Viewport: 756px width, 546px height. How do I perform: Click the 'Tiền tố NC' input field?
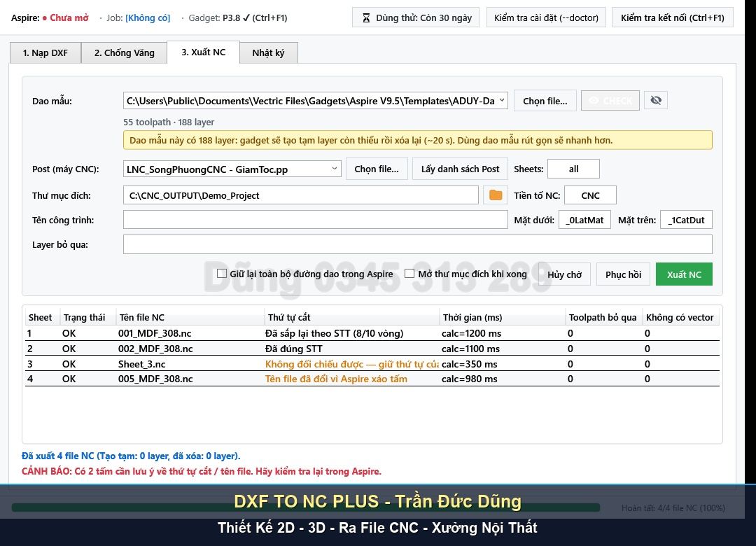590,195
